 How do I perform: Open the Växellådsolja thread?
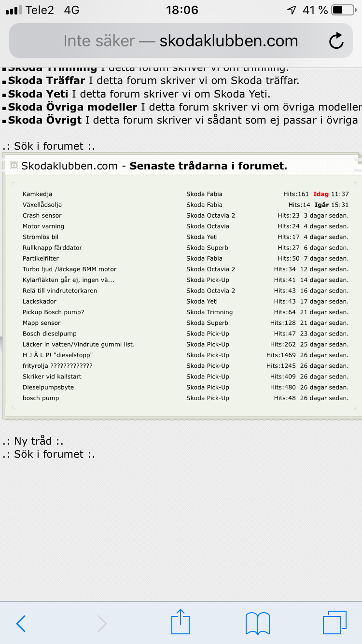[42, 205]
